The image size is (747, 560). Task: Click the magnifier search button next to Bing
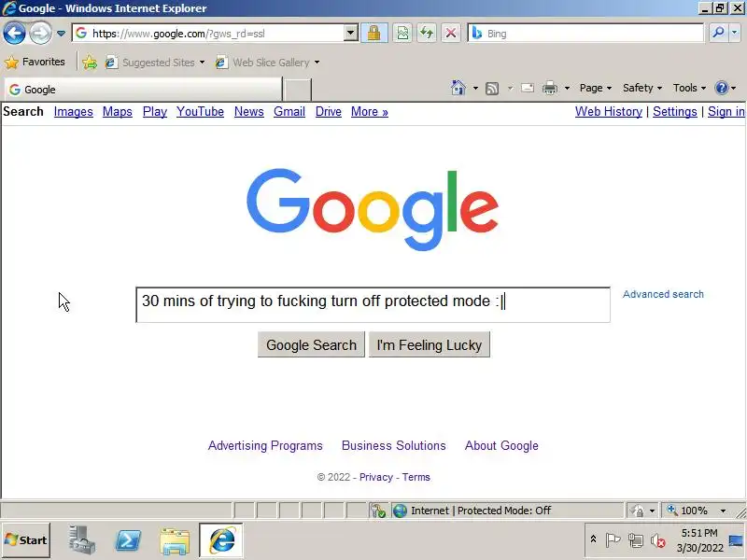[718, 34]
